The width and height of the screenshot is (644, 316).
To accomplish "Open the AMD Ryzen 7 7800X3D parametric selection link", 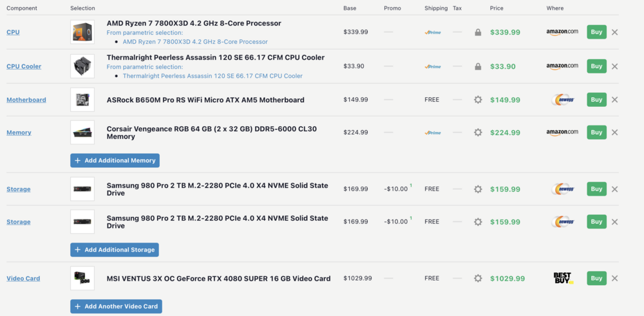I will tap(195, 42).
